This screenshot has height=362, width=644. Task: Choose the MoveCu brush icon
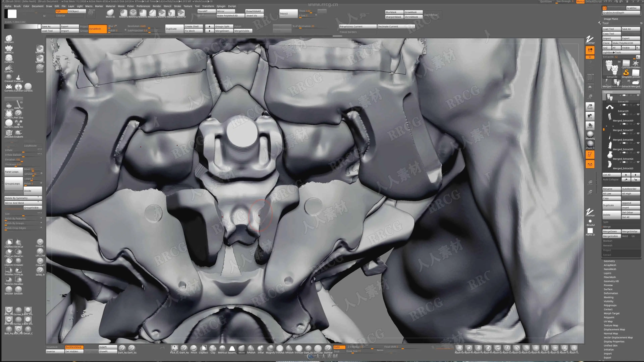[9, 48]
